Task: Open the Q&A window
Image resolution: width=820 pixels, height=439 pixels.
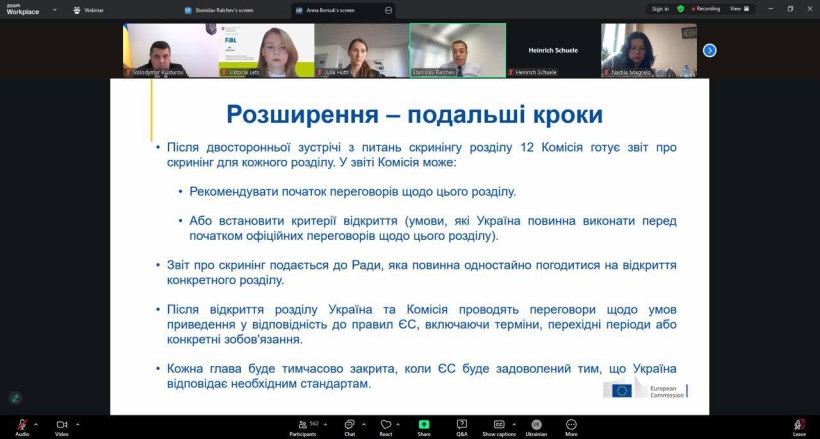Action: 462,426
